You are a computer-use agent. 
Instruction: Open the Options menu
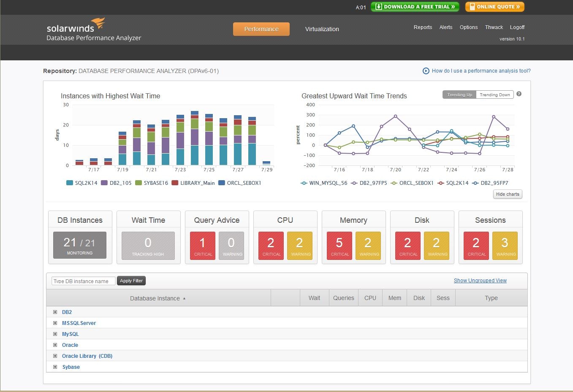469,27
